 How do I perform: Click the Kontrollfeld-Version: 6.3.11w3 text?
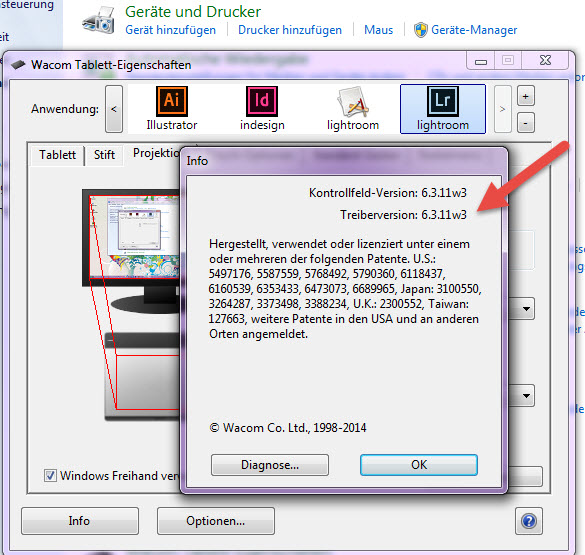click(x=388, y=193)
